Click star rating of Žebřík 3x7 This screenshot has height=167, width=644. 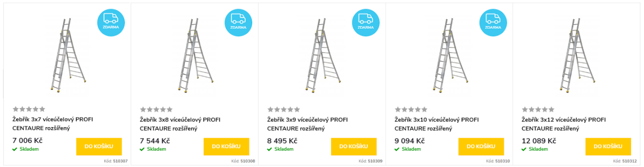click(29, 109)
